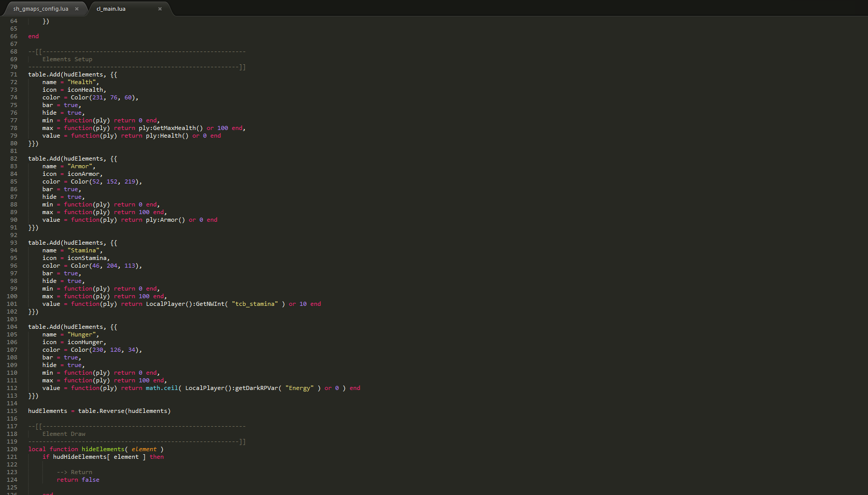Image resolution: width=868 pixels, height=495 pixels.
Task: Click line number 82 in gutter
Action: (14, 159)
